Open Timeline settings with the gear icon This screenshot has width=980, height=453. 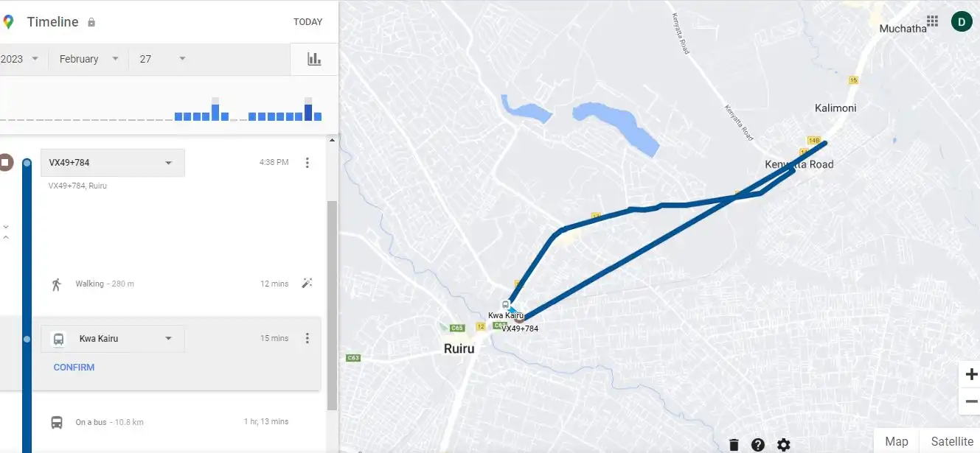[783, 444]
